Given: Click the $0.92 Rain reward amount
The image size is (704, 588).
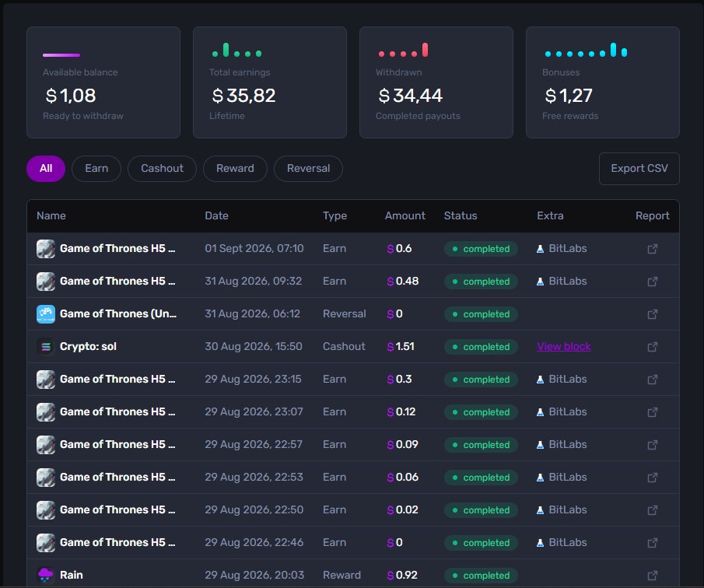Looking at the screenshot, I should coord(402,575).
